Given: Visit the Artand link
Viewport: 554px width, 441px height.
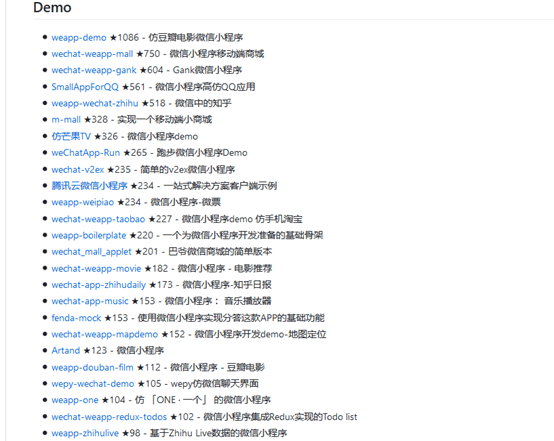Looking at the screenshot, I should tap(66, 351).
